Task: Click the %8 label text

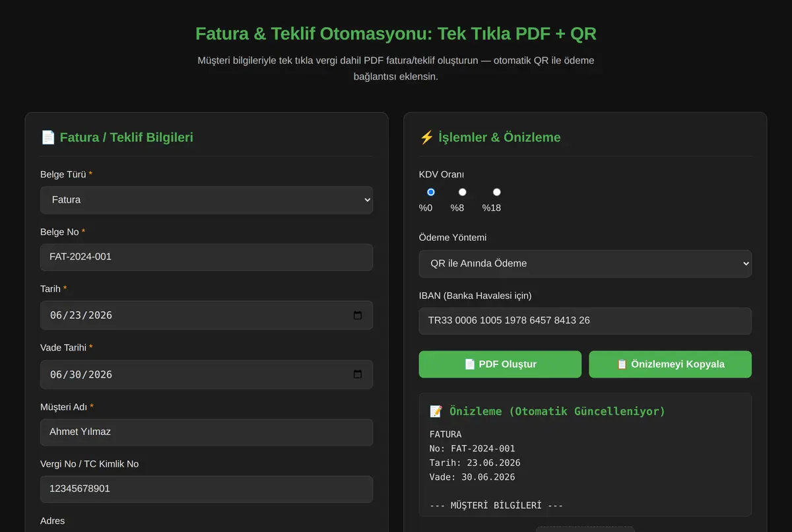Action: click(457, 208)
